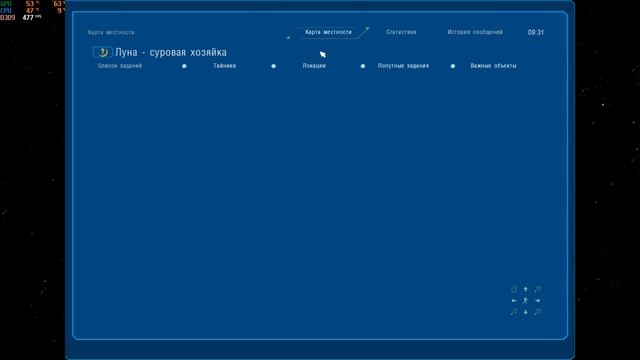The image size is (640, 360).
Task: Open the История сообщений tab
Action: [x=475, y=32]
